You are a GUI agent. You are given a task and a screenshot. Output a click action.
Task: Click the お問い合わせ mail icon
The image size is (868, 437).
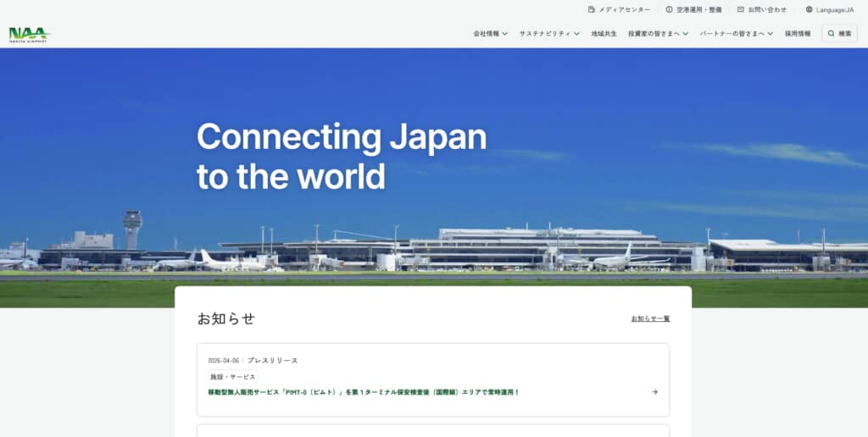(741, 9)
